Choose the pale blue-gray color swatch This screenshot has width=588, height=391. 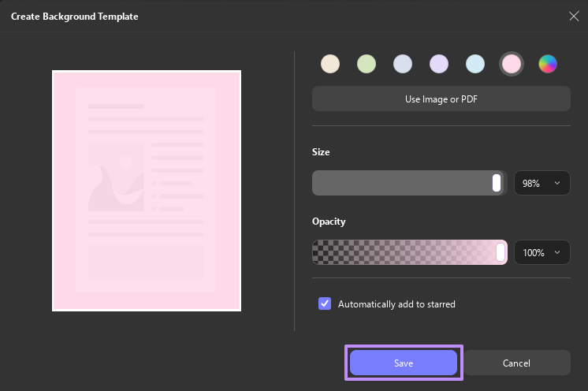tap(403, 64)
